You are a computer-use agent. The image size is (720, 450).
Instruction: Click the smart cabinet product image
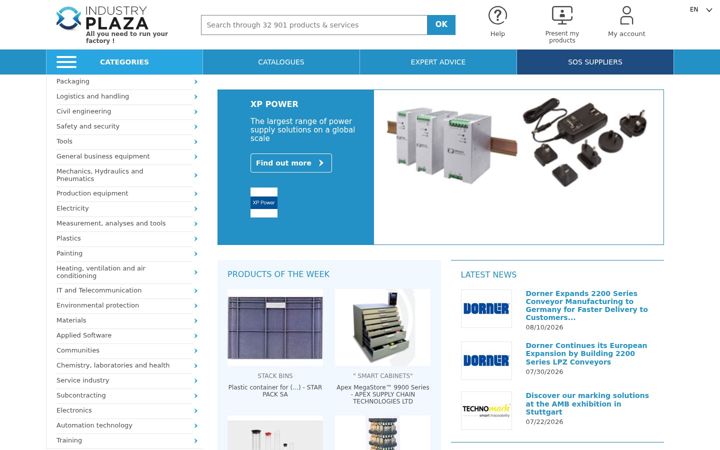click(382, 327)
